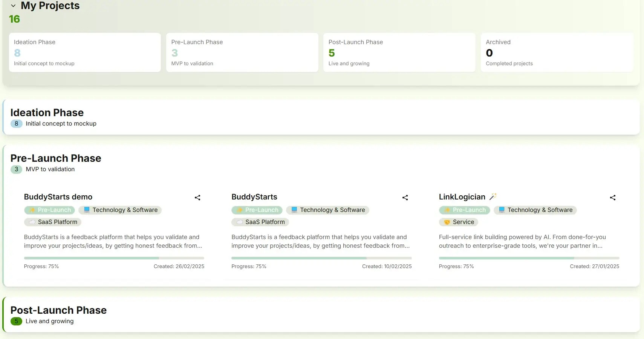
Task: Share the LinkLogician project
Action: point(613,198)
